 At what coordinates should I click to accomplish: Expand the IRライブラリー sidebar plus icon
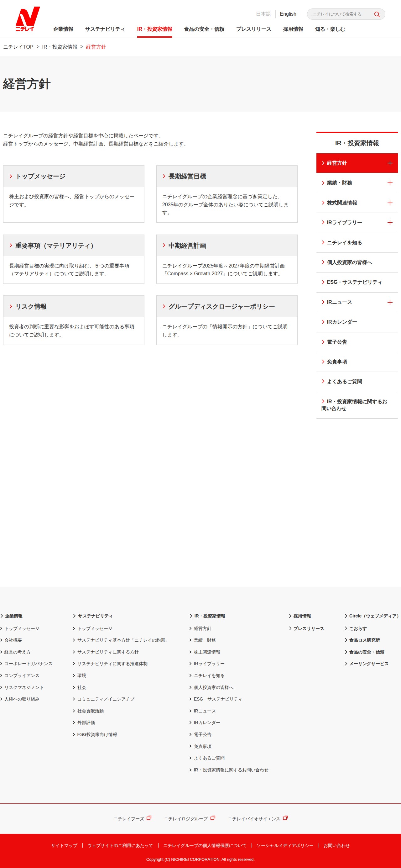click(389, 223)
